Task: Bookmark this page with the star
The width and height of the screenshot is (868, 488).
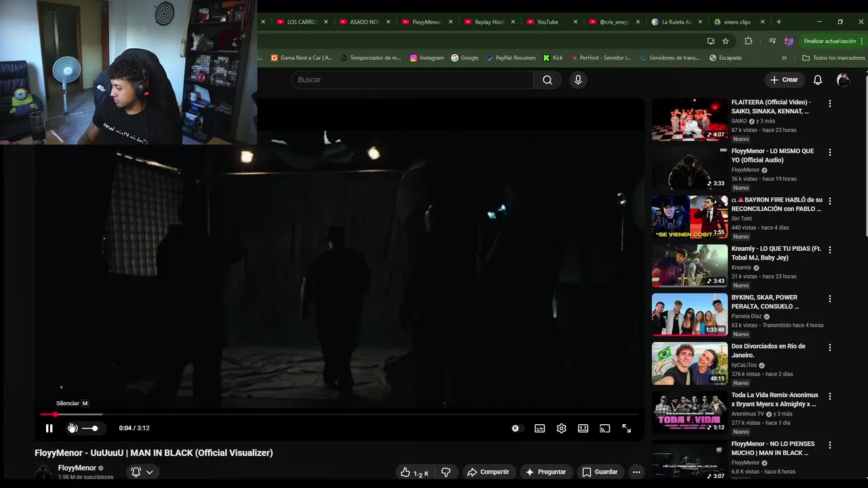Action: coord(726,41)
